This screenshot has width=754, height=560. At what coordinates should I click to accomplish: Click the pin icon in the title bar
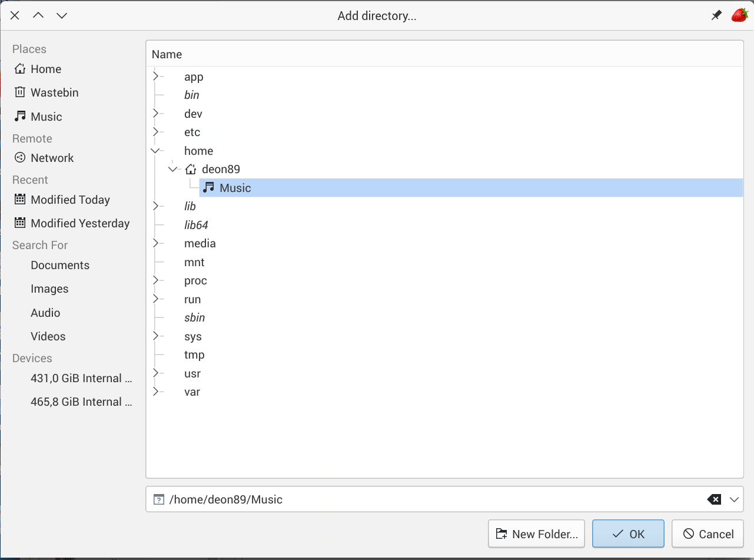click(x=716, y=16)
